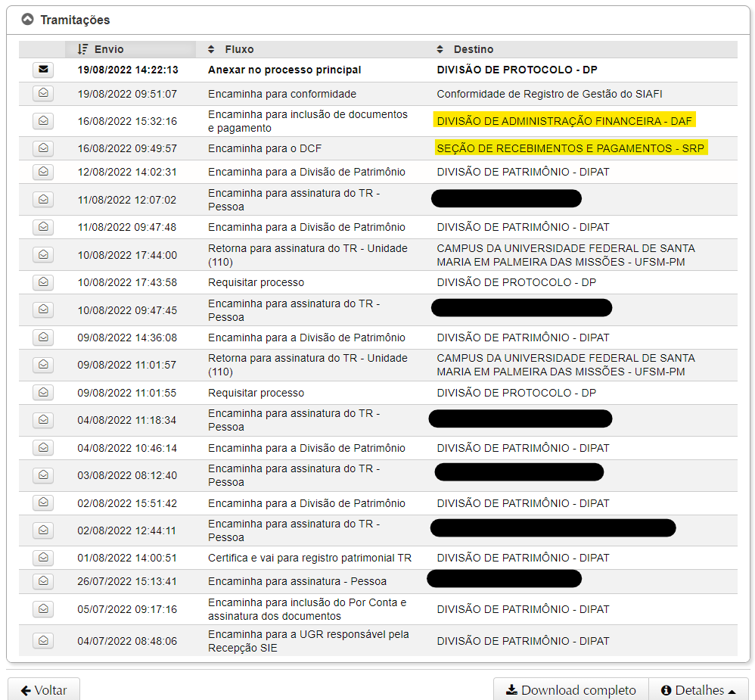Click the Tramitações panel title
755x700 pixels.
coord(75,20)
